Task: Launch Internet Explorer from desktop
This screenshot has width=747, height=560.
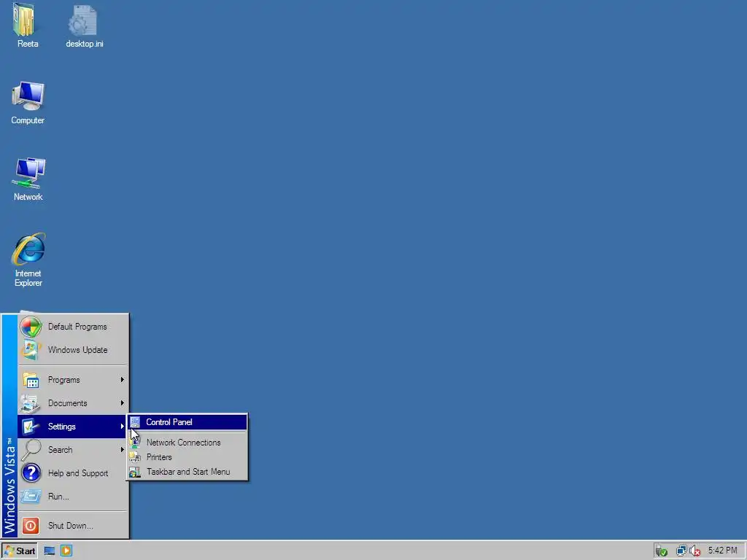Action: pos(29,249)
